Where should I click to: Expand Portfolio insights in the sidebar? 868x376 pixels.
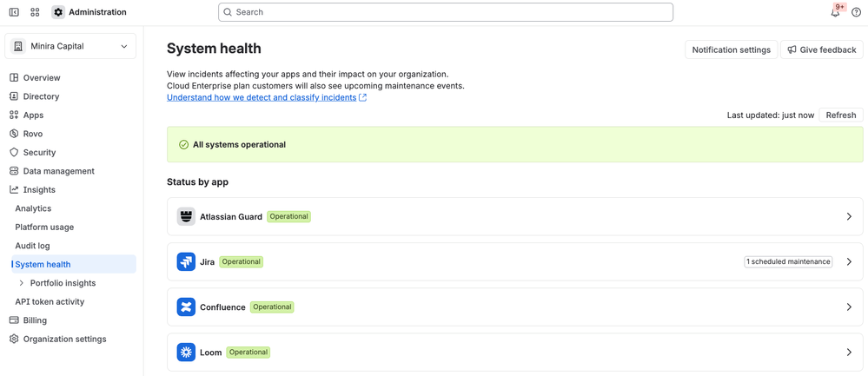point(22,283)
